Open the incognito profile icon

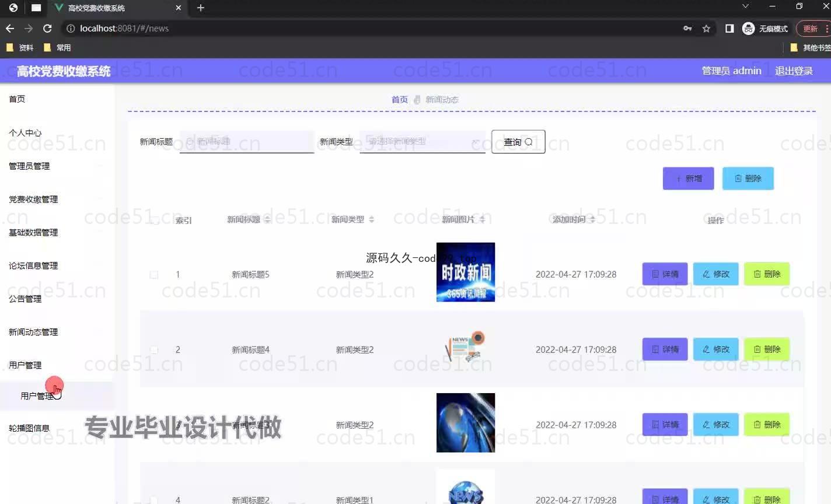pos(748,28)
